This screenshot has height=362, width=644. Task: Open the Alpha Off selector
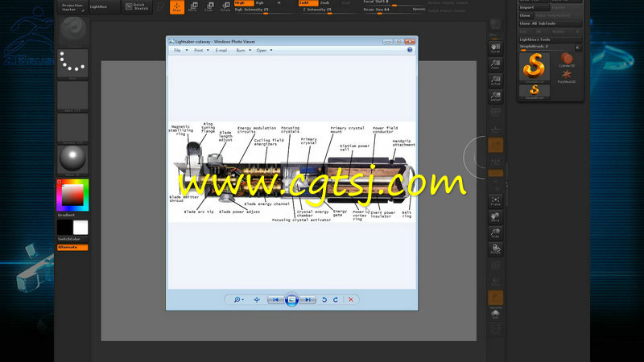pyautogui.click(x=72, y=96)
